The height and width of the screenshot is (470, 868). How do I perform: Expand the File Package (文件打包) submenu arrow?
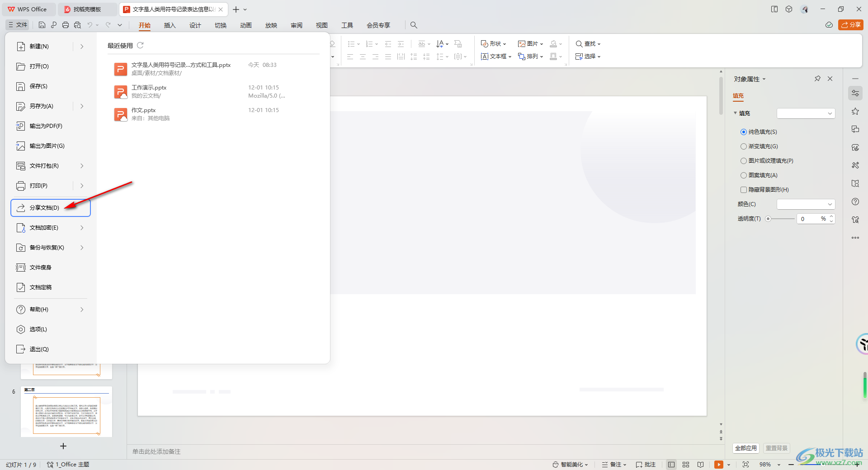82,166
